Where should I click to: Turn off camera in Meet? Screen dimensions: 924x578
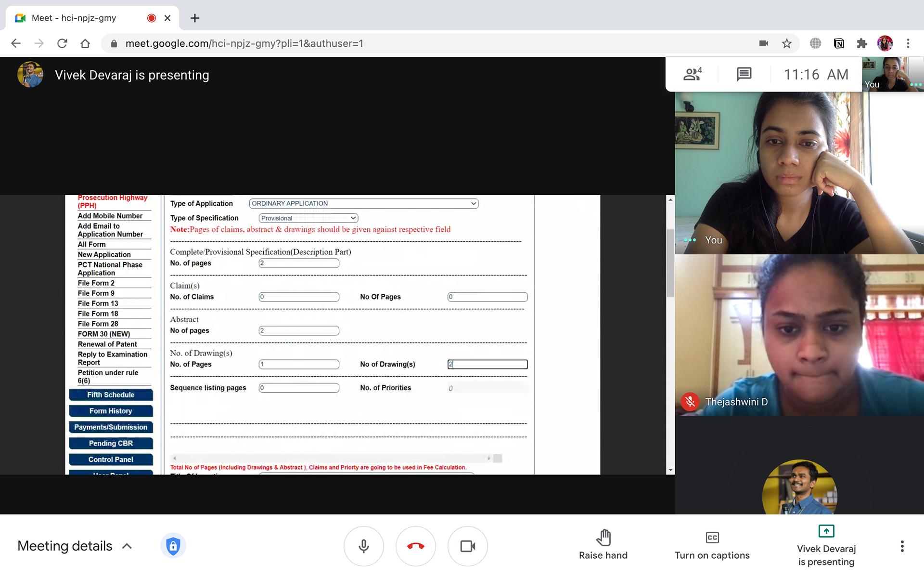pyautogui.click(x=467, y=546)
